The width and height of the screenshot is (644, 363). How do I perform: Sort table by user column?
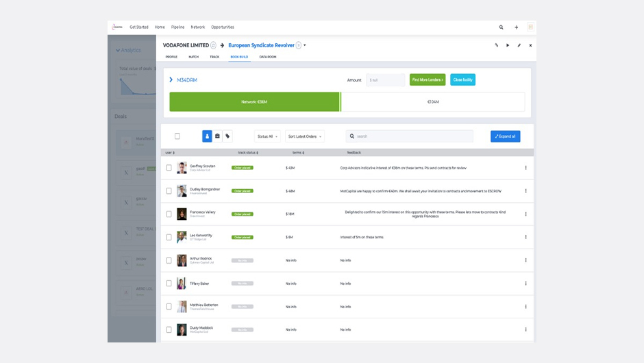click(x=170, y=152)
